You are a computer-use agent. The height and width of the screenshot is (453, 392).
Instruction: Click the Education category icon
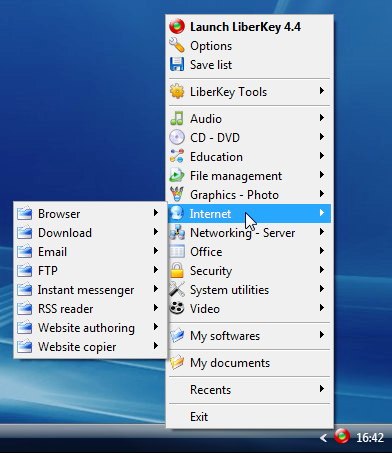tap(177, 156)
